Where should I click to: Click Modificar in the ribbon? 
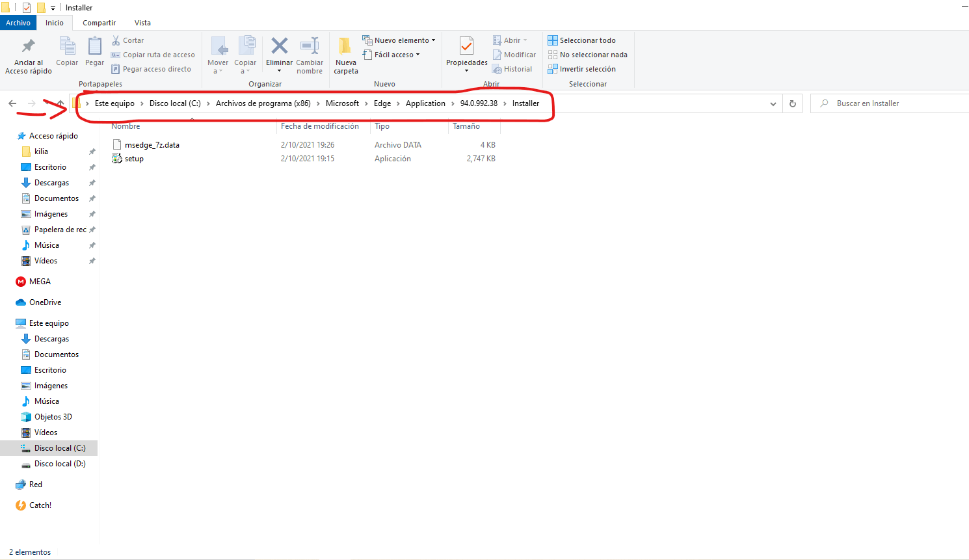[x=514, y=55]
